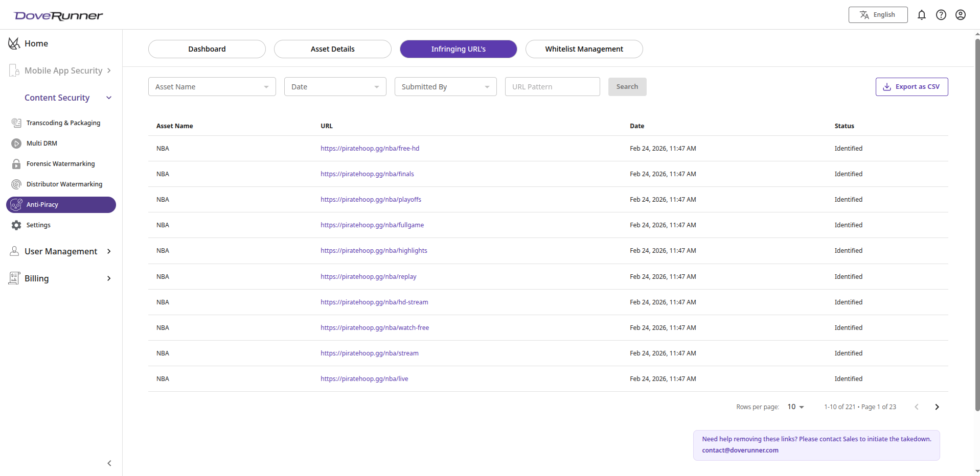Viewport: 980px width, 476px height.
Task: Click the URL column header
Action: [327, 126]
